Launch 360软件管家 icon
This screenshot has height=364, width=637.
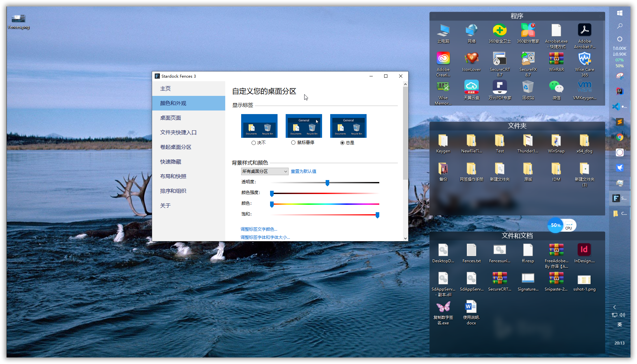[528, 33]
